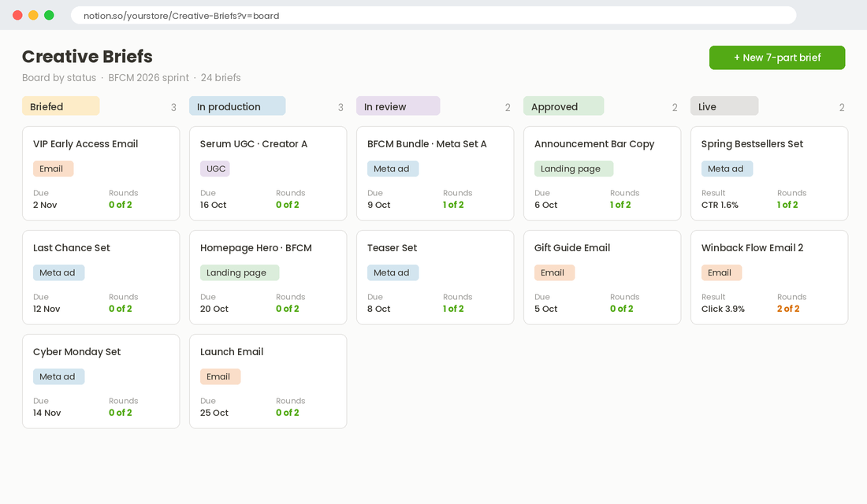867x504 pixels.
Task: Select the Approved column header
Action: pyautogui.click(x=564, y=106)
